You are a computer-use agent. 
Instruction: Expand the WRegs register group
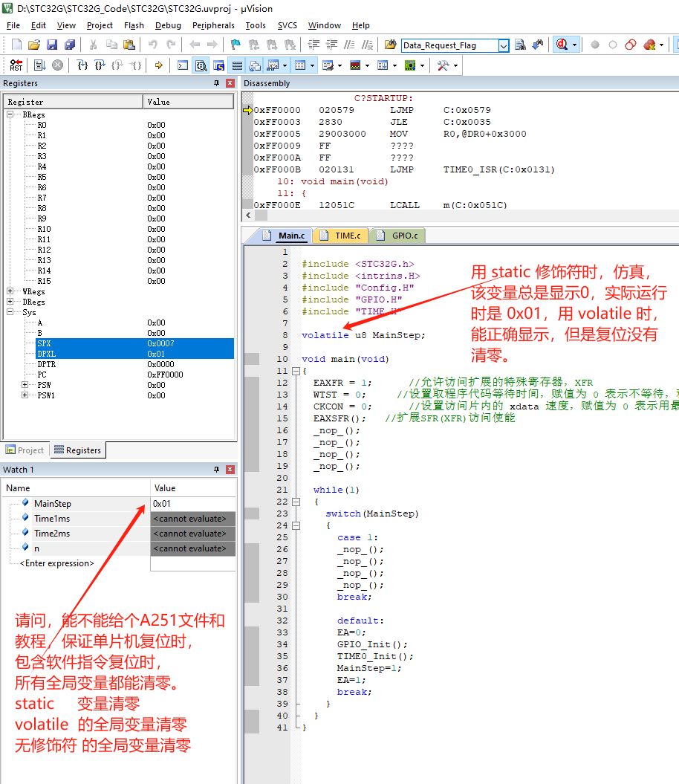(x=10, y=291)
